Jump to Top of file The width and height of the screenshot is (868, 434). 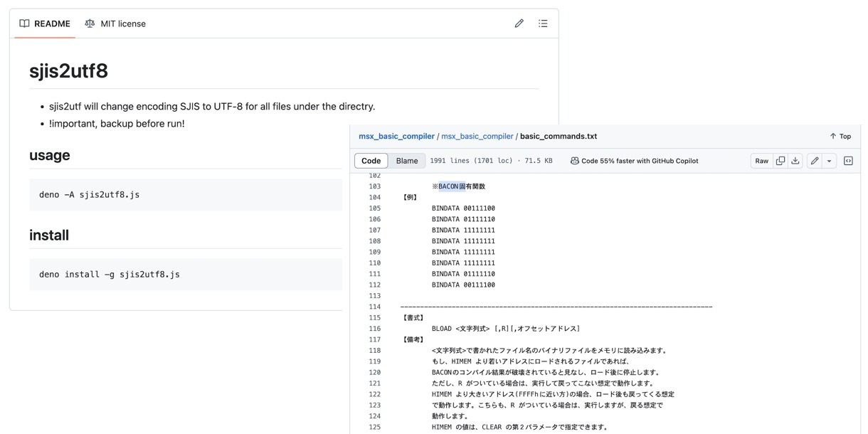coord(840,136)
